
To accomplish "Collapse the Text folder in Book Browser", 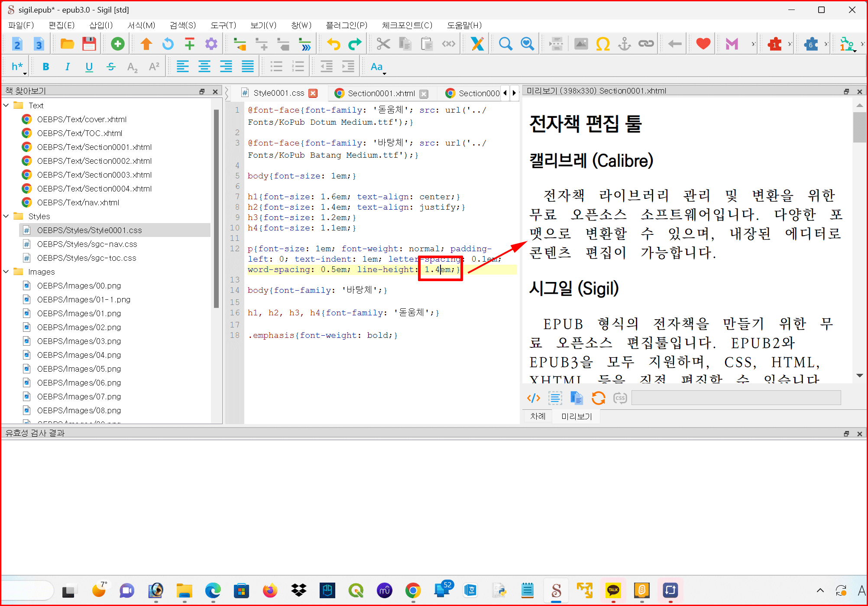I will click(x=6, y=105).
